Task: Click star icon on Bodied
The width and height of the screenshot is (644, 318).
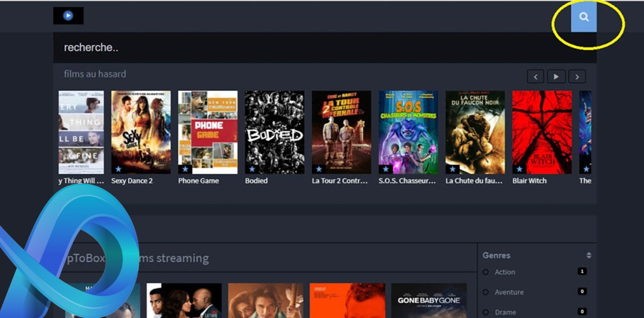Action: coord(252,169)
